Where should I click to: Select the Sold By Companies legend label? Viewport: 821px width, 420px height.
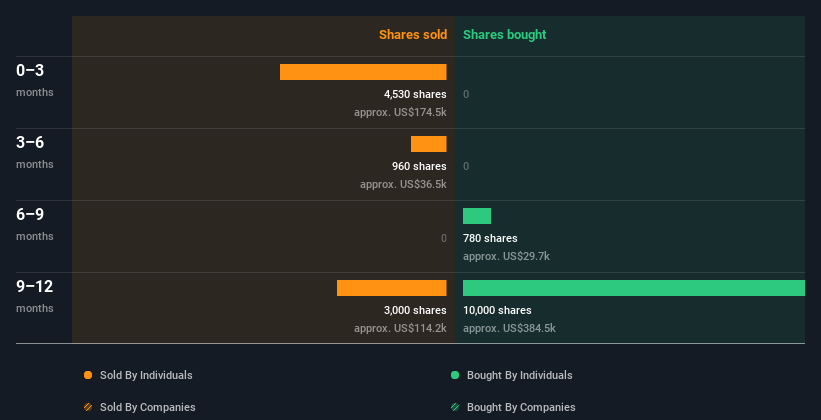(148, 407)
